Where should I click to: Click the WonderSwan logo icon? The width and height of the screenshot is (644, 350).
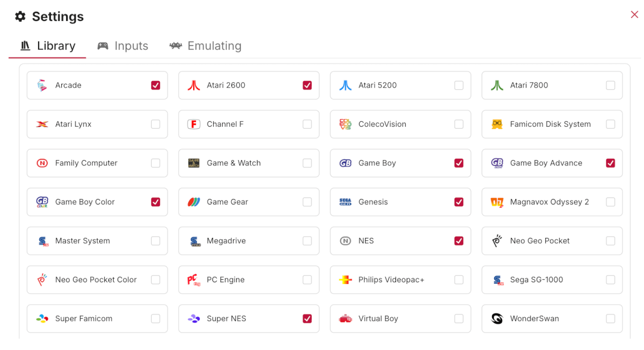pos(497,318)
